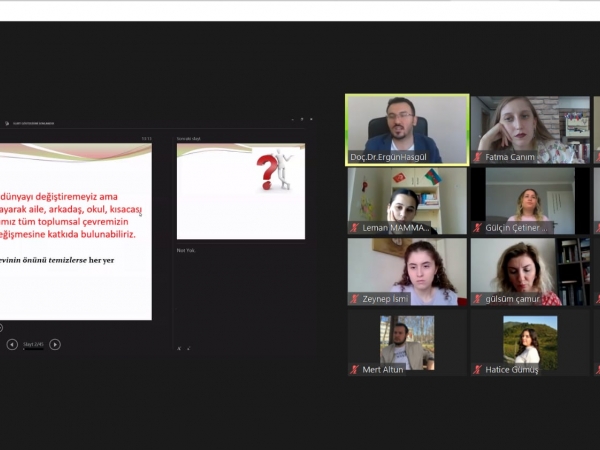This screenshot has height=450, width=600.
Task: Shrink the notes text size icon
Action: pyautogui.click(x=188, y=348)
